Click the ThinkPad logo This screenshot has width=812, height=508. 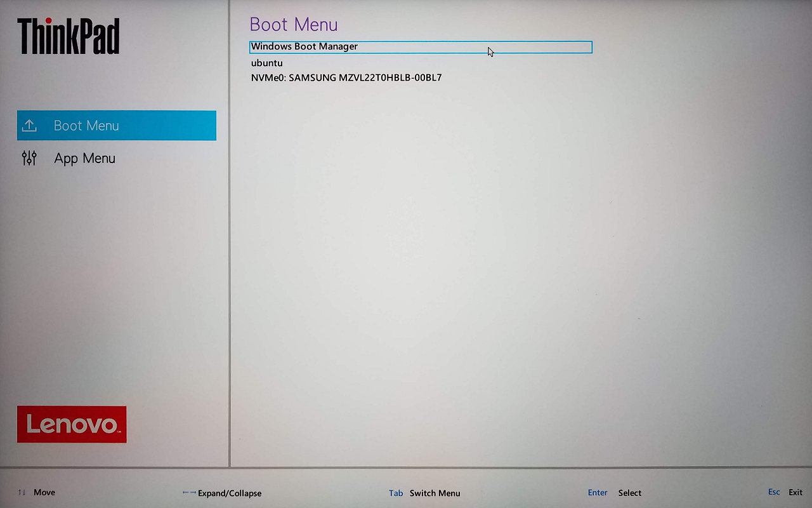(x=69, y=36)
